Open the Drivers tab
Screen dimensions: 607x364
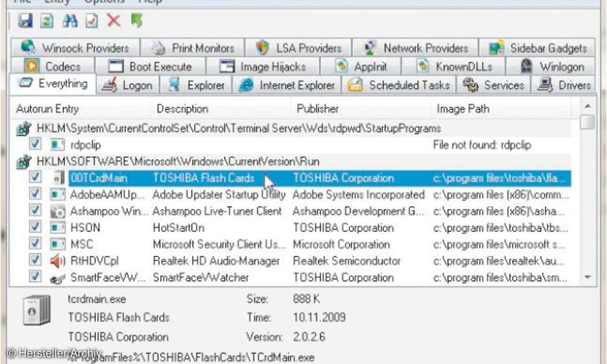(563, 85)
